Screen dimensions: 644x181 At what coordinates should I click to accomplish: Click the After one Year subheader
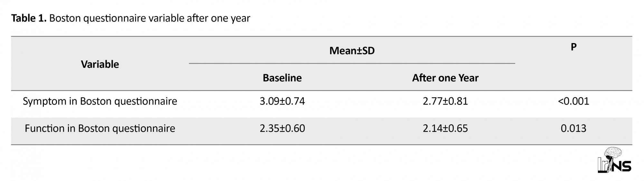(445, 78)
